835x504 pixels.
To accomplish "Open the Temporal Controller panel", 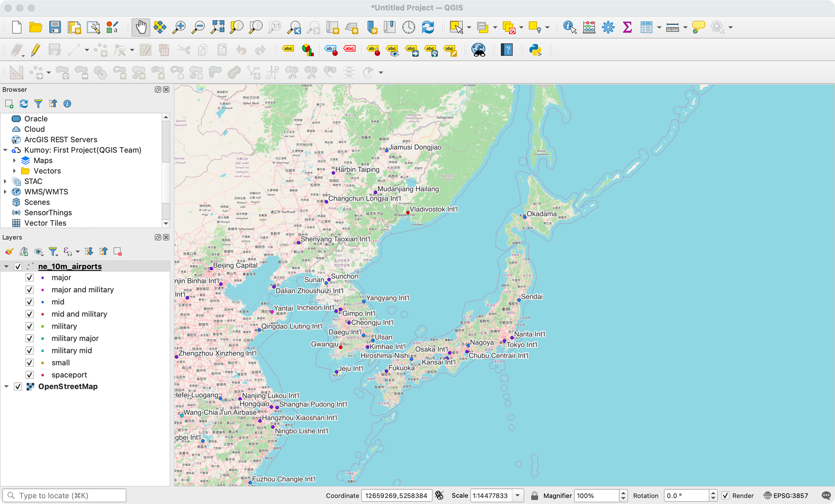I will tap(409, 27).
